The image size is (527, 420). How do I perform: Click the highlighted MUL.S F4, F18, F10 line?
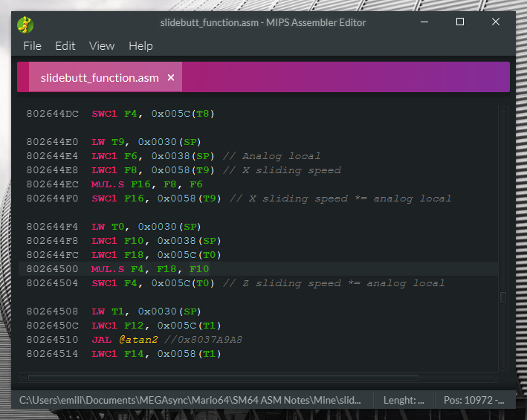tap(258, 269)
